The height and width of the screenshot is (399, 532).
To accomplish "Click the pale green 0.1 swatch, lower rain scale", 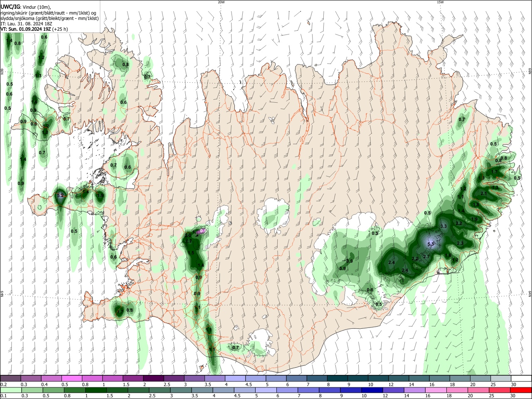I will click(11, 390).
